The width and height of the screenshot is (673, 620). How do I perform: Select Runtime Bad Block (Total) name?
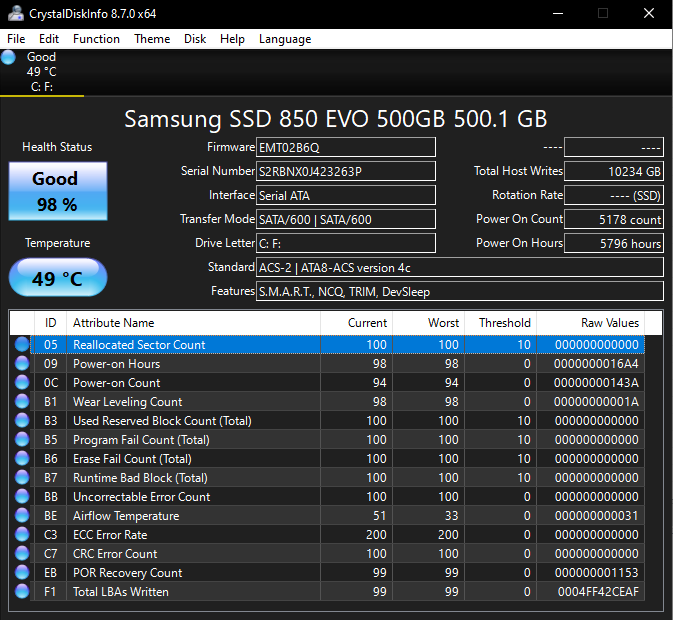[x=140, y=478]
